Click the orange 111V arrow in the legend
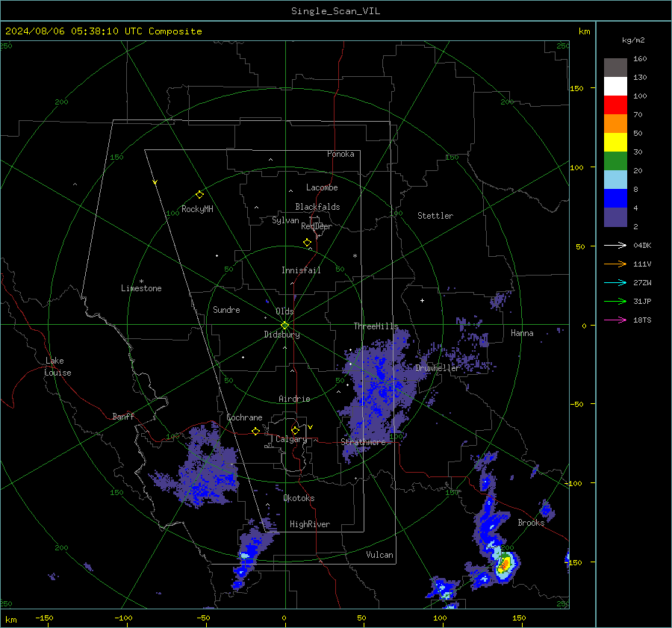The width and height of the screenshot is (672, 628). point(615,264)
